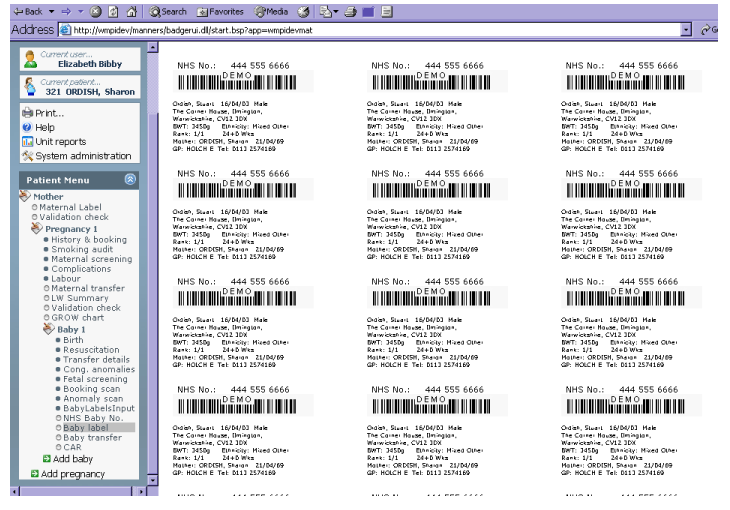Click Add pregnancy
The width and height of the screenshot is (730, 510).
73,474
